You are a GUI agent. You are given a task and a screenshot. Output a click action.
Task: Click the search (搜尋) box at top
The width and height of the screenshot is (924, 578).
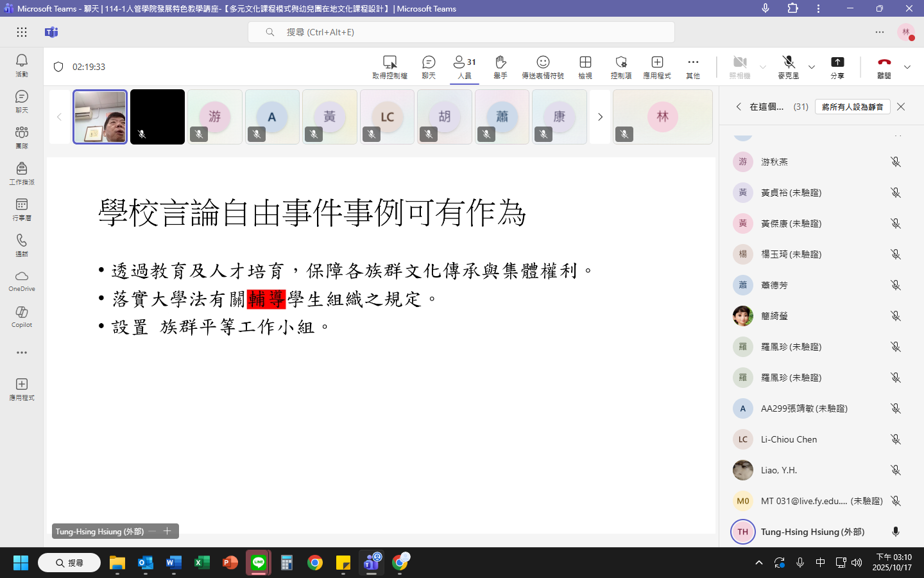(461, 32)
